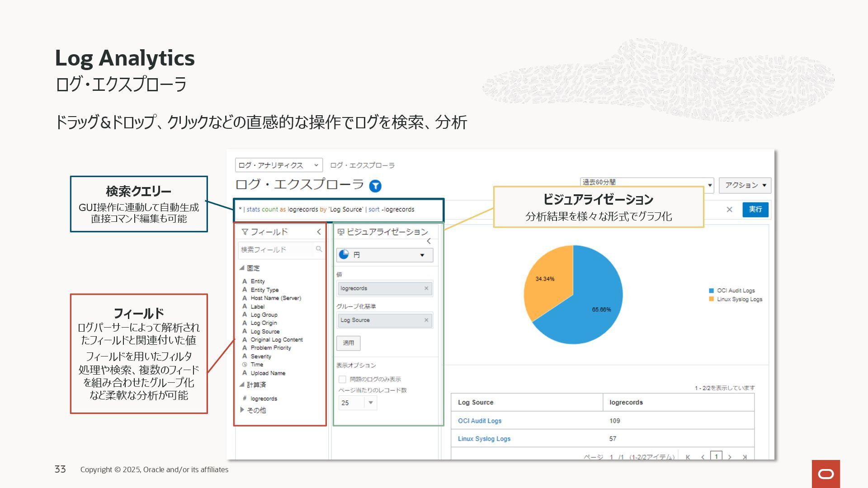Click the OCI Audit Logs legend swatch
The width and height of the screenshot is (868, 488).
pos(711,291)
